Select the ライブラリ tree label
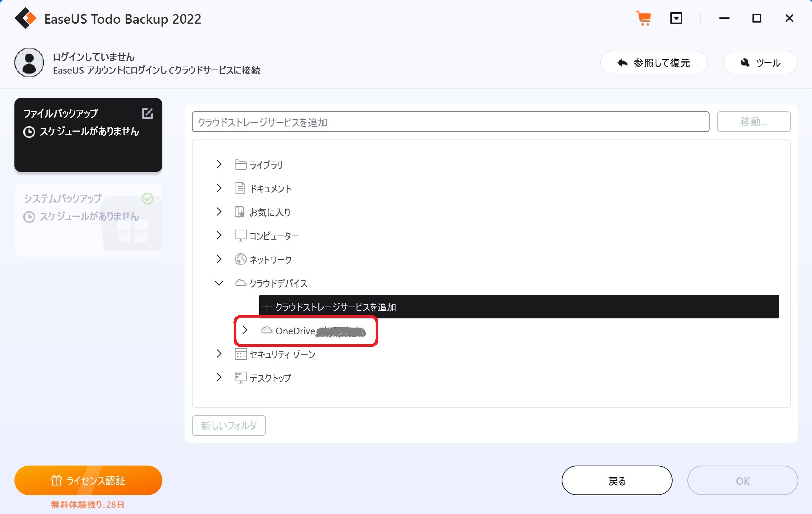 coord(266,165)
